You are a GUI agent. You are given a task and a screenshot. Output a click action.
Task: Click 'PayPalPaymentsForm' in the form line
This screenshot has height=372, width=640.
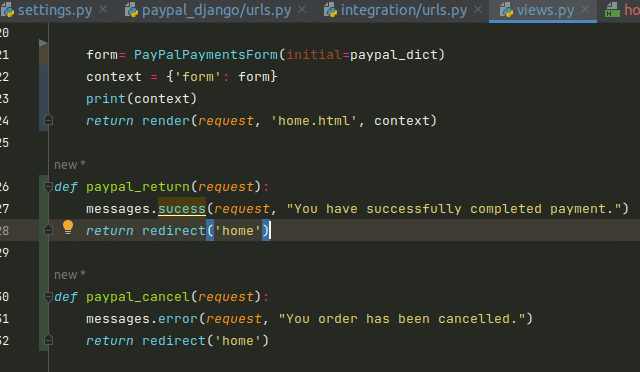206,55
